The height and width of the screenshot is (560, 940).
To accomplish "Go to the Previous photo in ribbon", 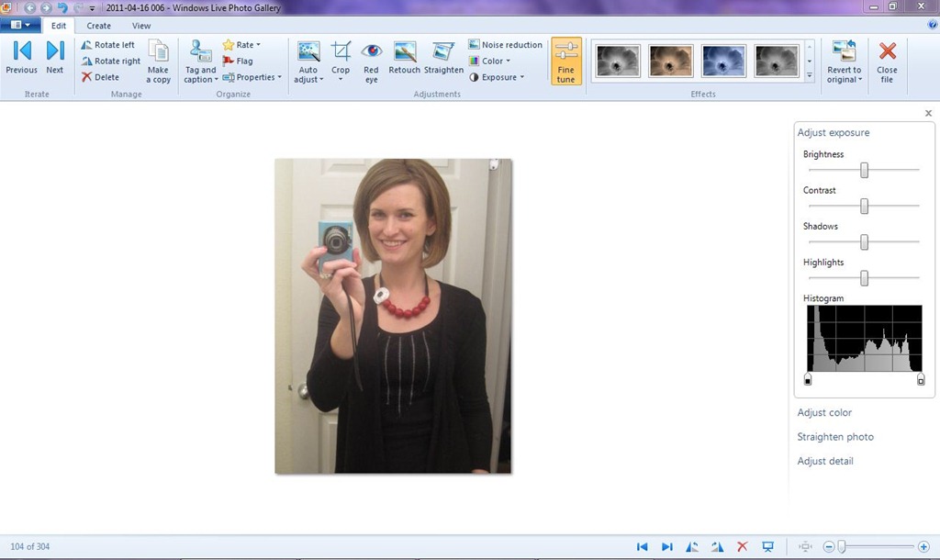I will pos(22,58).
